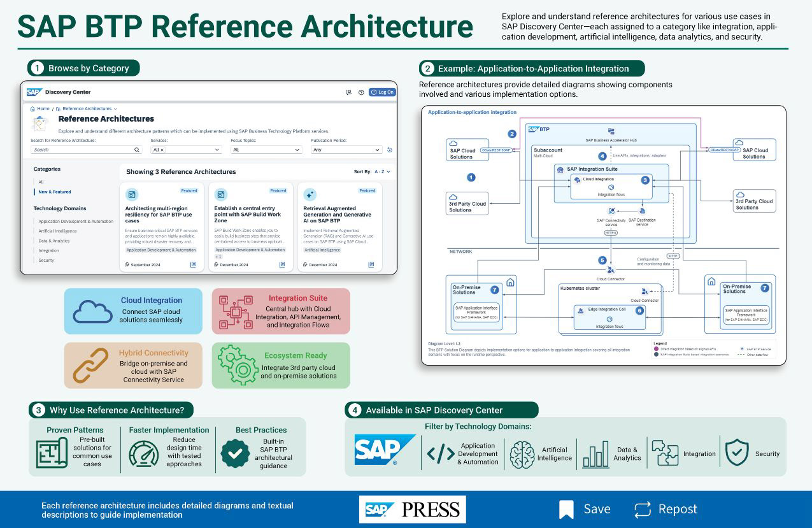Open the help question mark icon
This screenshot has width=812, height=528.
pos(361,92)
